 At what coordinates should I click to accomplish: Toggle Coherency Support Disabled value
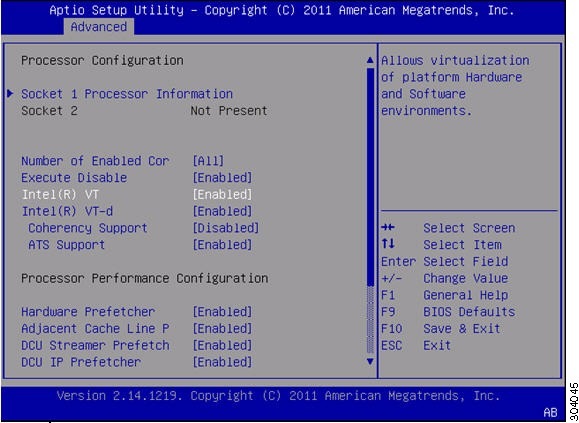pos(226,228)
